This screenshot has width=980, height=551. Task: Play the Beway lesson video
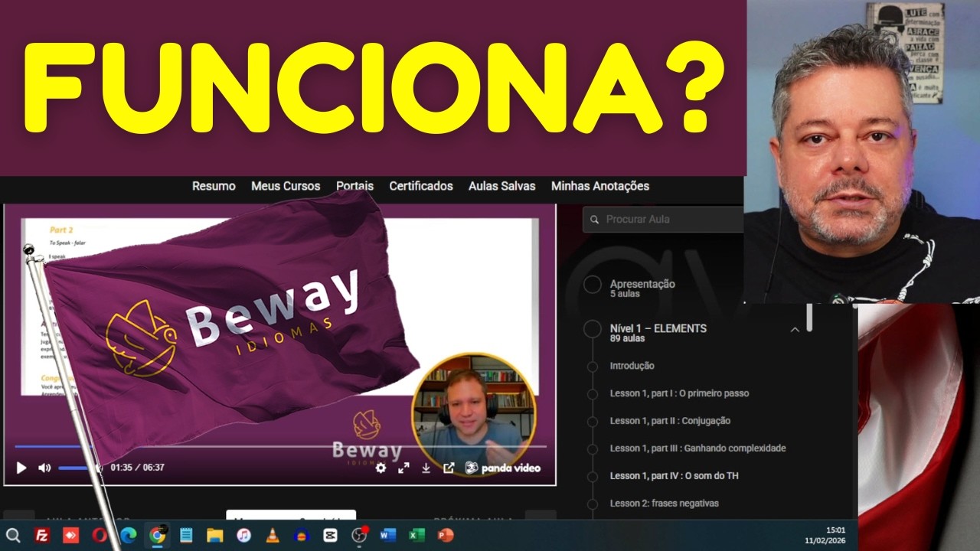21,468
